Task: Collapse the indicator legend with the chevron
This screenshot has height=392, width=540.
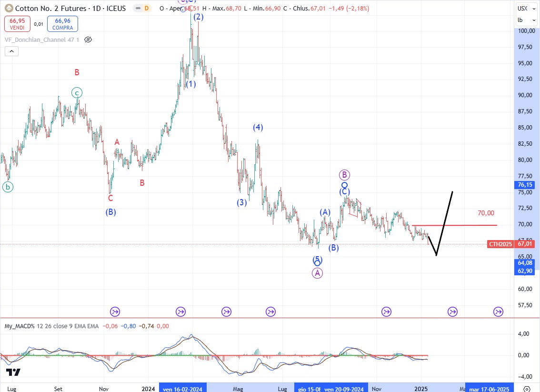Action: [x=11, y=51]
